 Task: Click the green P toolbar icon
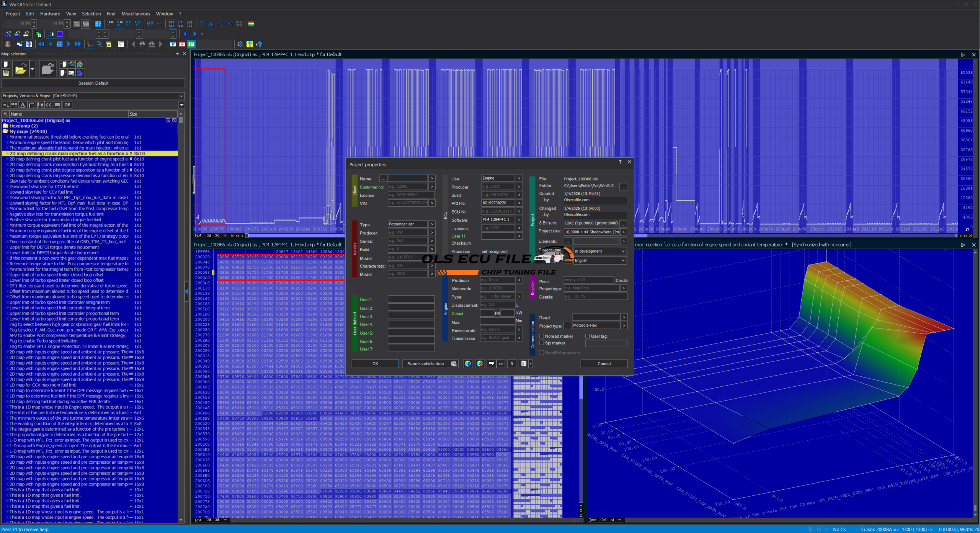191,44
